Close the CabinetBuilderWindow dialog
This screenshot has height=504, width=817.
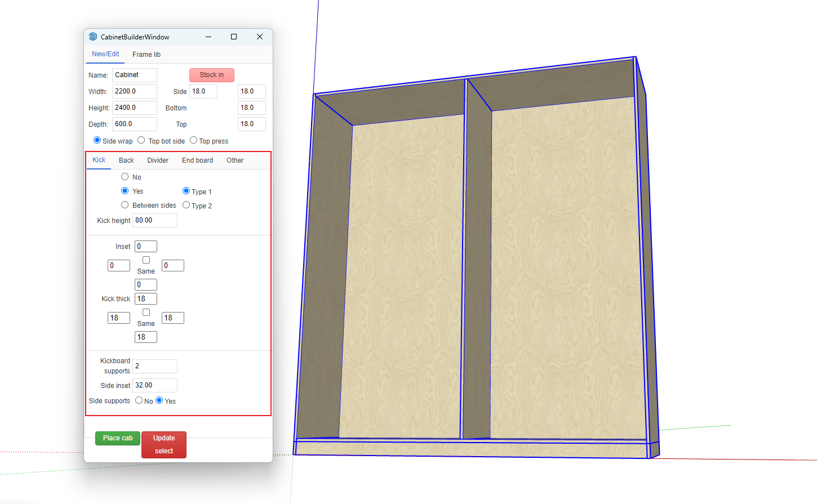[260, 37]
